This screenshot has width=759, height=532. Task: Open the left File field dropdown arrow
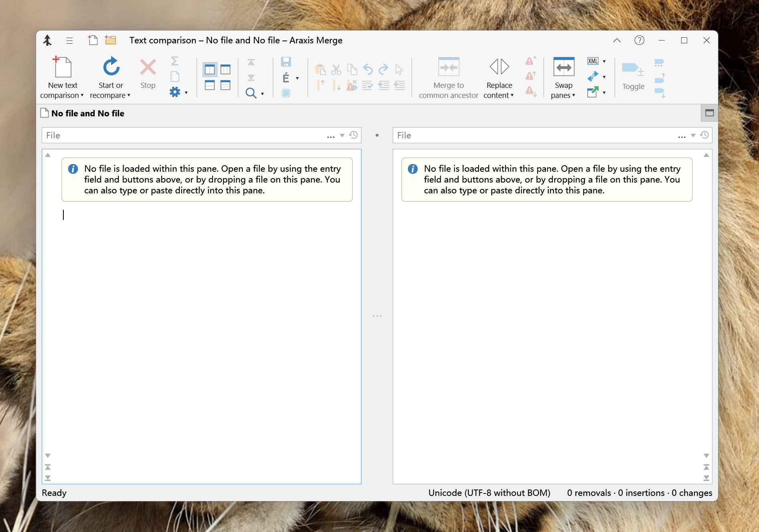[x=342, y=135]
